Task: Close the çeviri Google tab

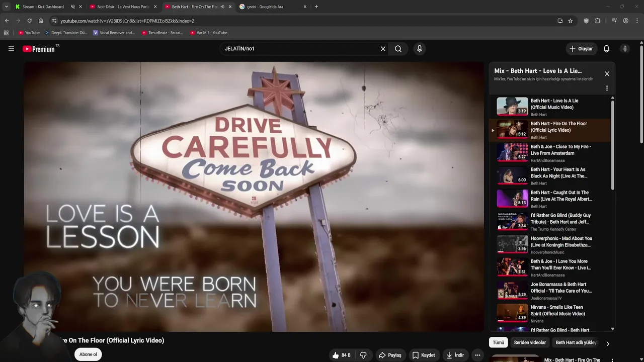Action: click(305, 7)
